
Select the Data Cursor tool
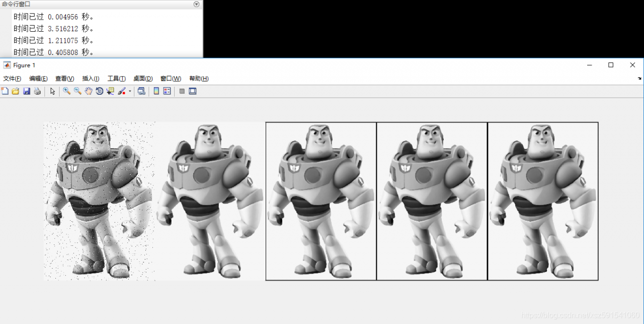click(110, 91)
